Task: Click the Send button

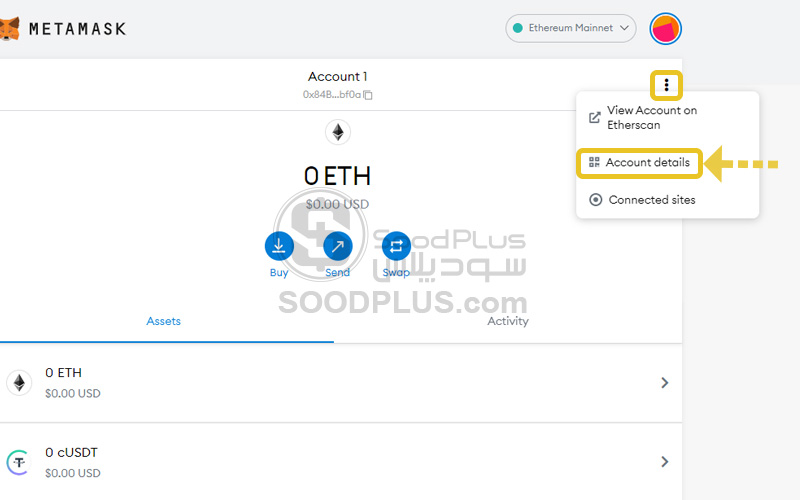Action: pyautogui.click(x=337, y=255)
